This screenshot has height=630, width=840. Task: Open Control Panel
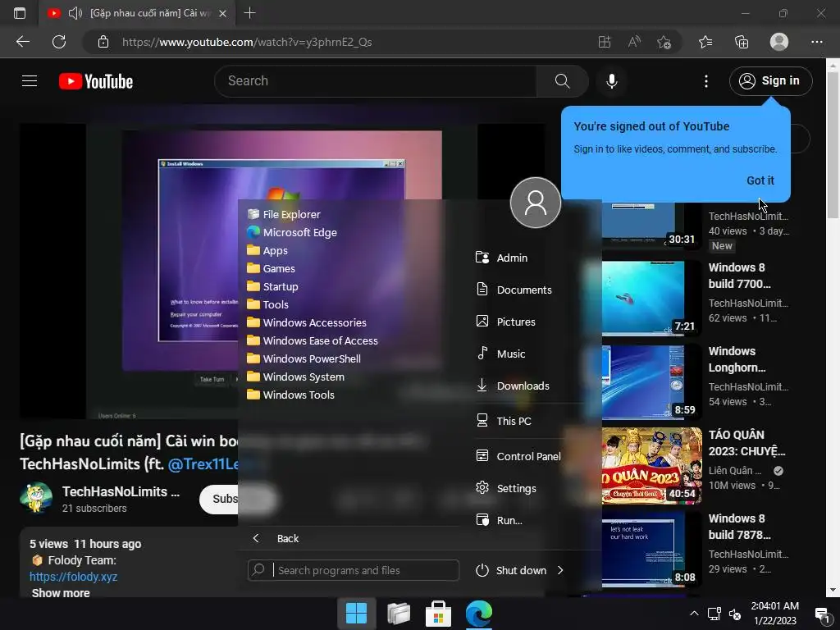point(518,456)
